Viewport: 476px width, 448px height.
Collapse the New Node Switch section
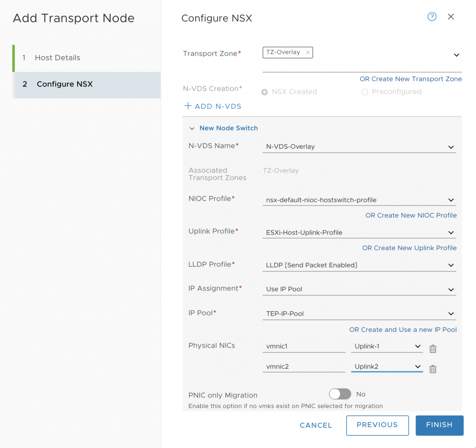tap(192, 128)
